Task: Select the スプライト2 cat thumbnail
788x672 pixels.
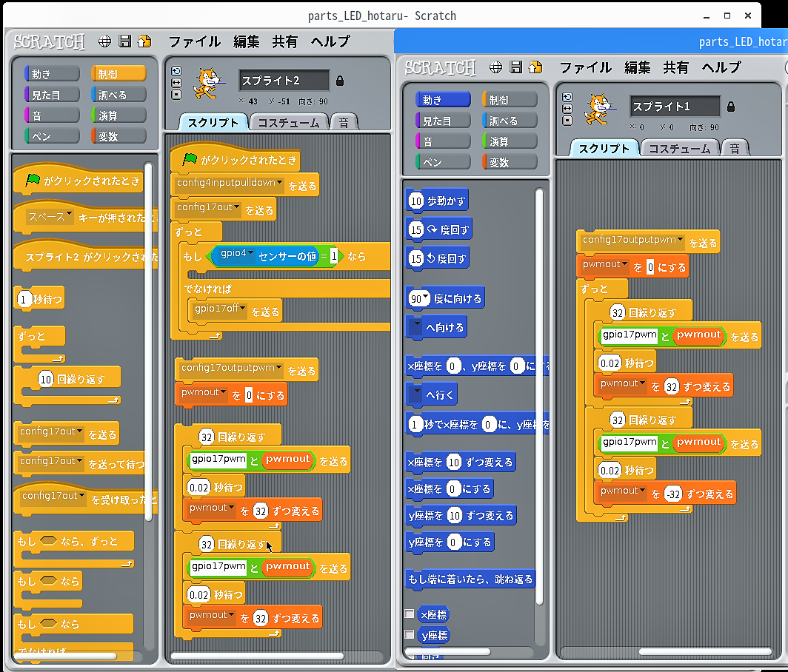Action: [208, 83]
